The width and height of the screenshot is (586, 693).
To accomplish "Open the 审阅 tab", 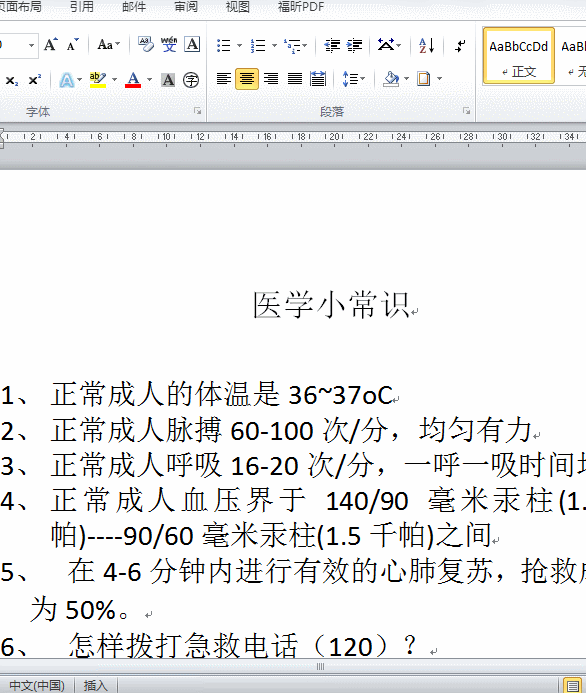I will [186, 6].
